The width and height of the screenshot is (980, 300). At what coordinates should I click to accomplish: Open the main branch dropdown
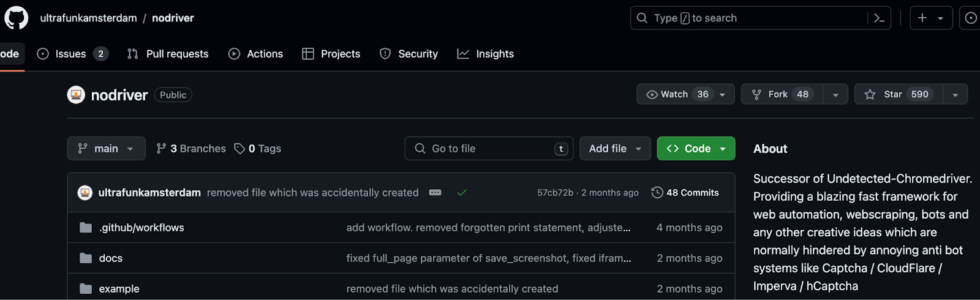click(106, 149)
